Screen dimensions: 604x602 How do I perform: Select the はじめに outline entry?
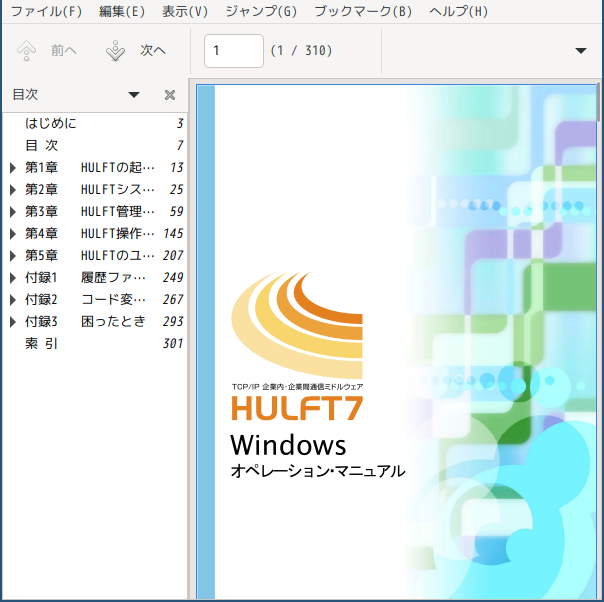tap(95, 123)
